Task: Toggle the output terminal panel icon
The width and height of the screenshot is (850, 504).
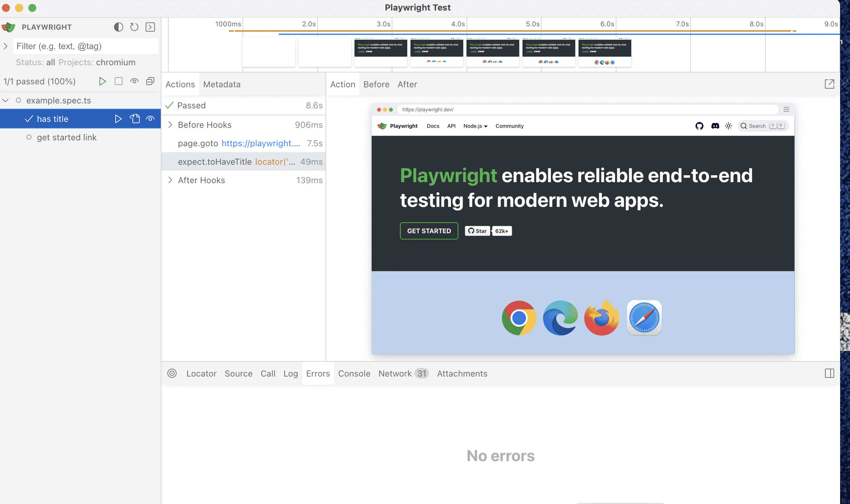Action: tap(150, 27)
